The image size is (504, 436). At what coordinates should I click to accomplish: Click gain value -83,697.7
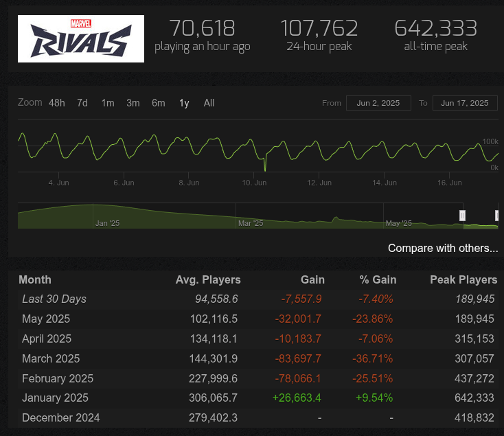298,358
